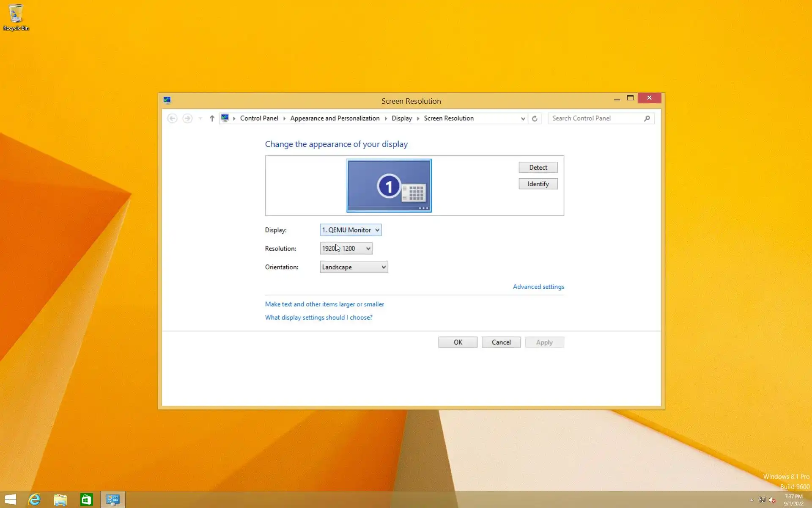
Task: Expand the Display dropdown
Action: (351, 230)
